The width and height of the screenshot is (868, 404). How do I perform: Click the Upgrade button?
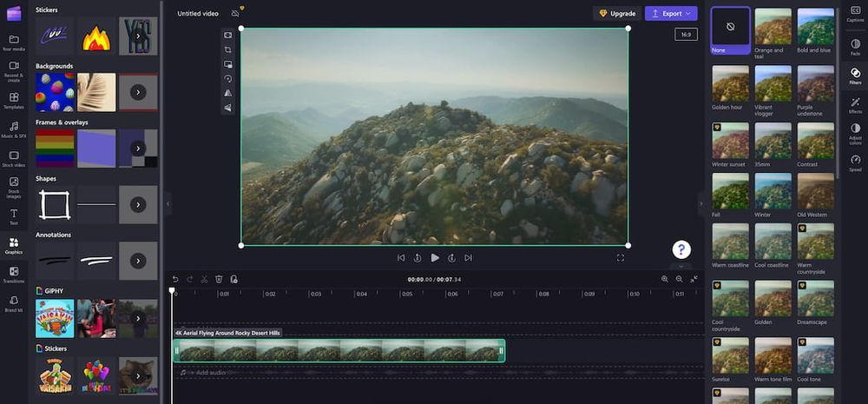click(617, 14)
